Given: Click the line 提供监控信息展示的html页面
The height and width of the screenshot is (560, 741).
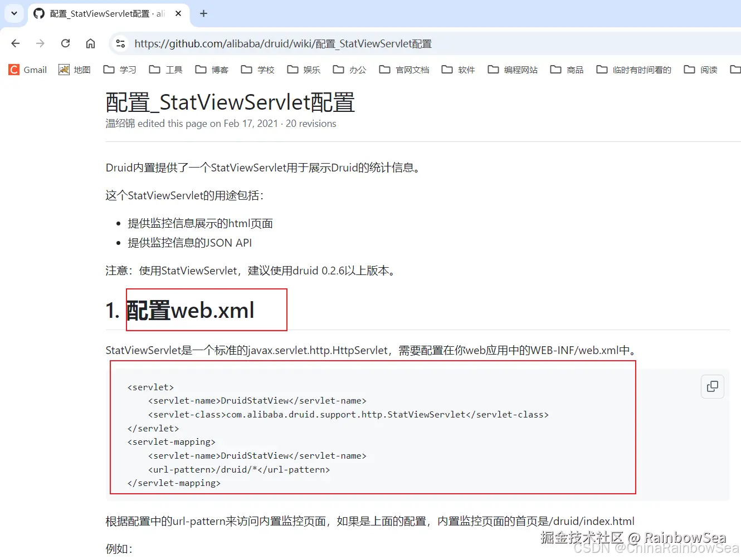Looking at the screenshot, I should 200,223.
